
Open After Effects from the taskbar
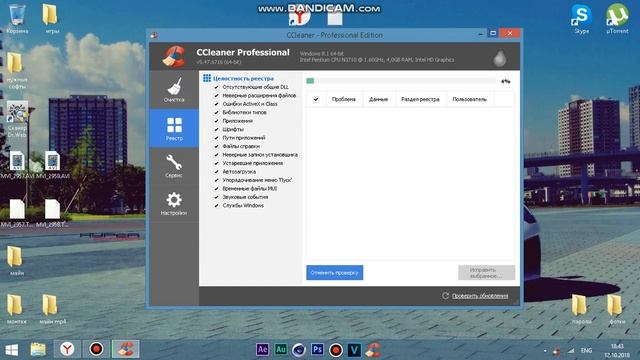(262, 349)
